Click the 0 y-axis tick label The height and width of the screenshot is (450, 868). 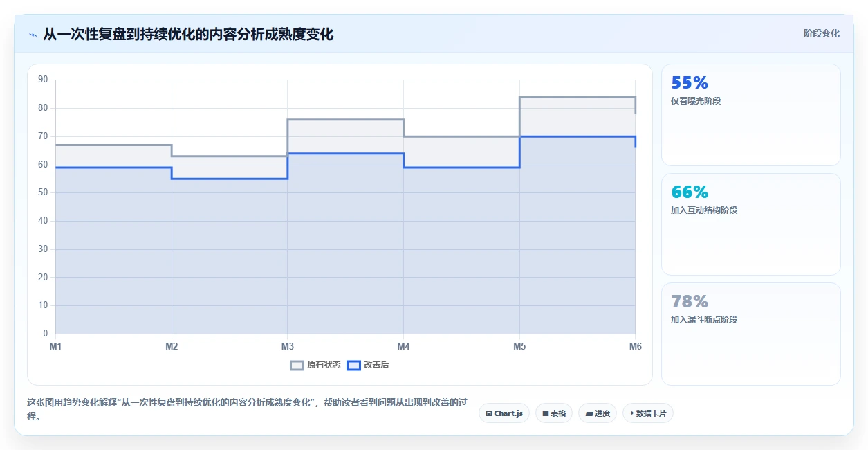pos(45,334)
